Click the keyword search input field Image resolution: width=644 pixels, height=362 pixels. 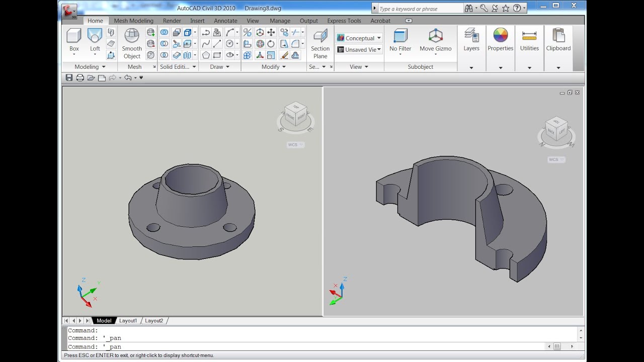tap(420, 9)
